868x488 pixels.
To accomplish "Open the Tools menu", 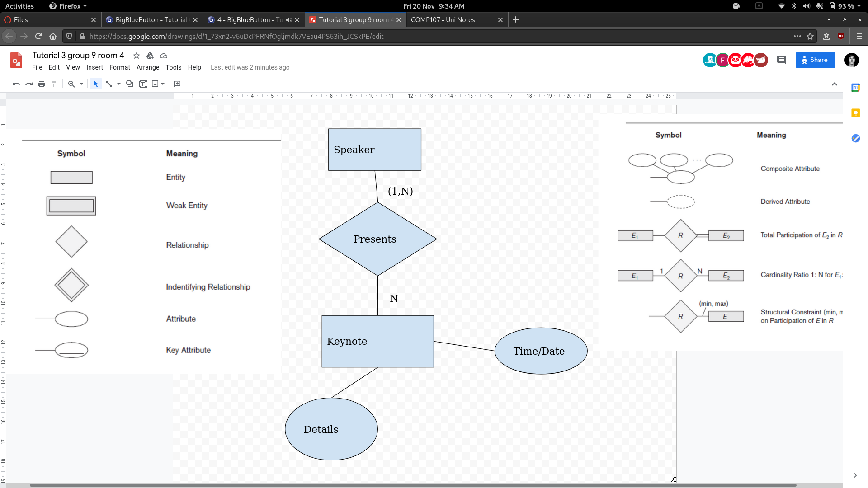I will click(x=174, y=67).
